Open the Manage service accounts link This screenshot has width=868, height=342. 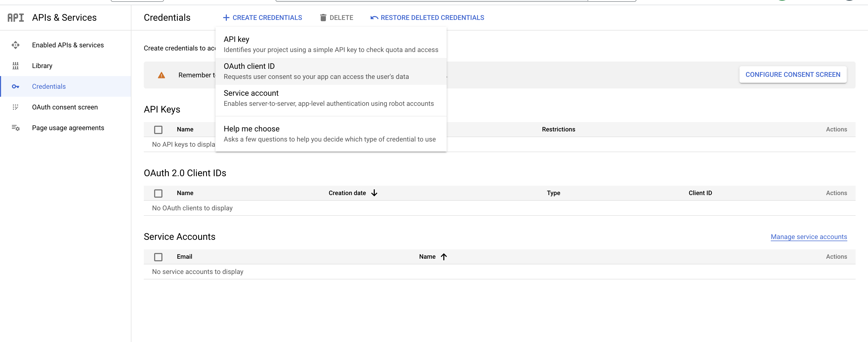point(808,237)
